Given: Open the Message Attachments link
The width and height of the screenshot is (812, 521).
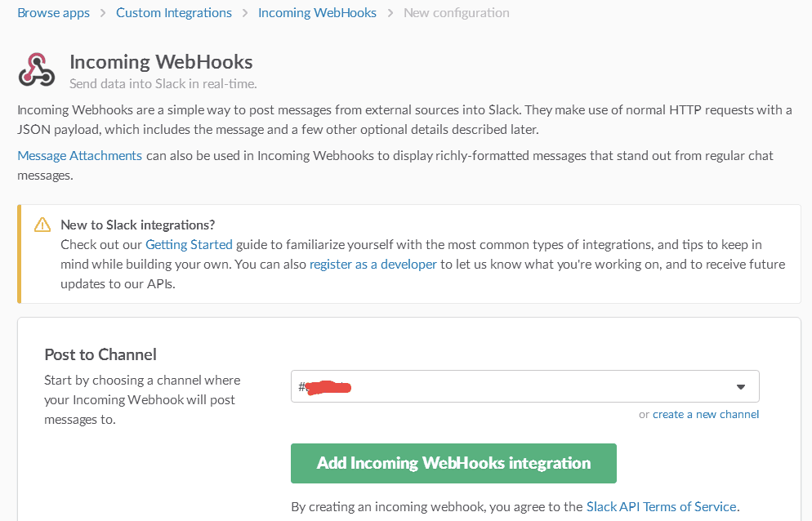Looking at the screenshot, I should pyautogui.click(x=80, y=156).
